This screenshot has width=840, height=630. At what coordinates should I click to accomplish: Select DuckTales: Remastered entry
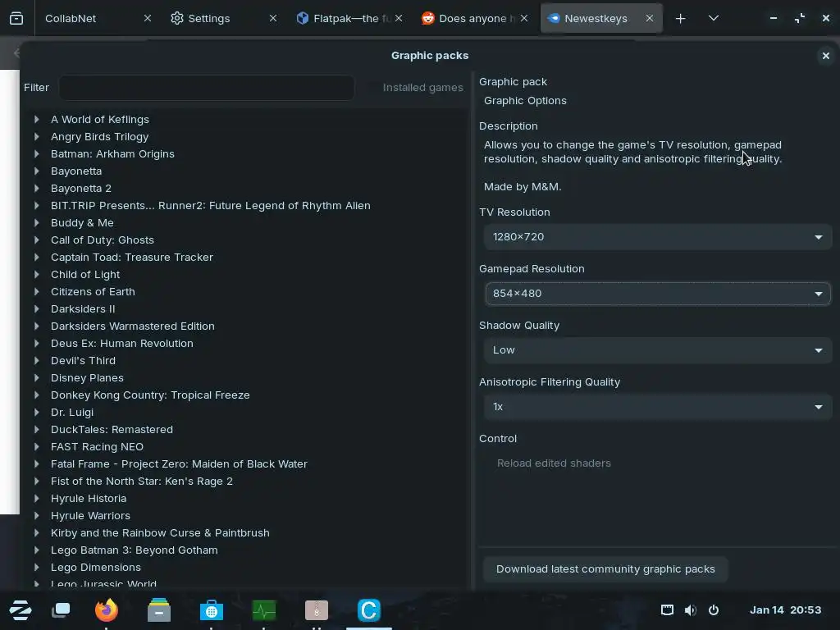[112, 430]
